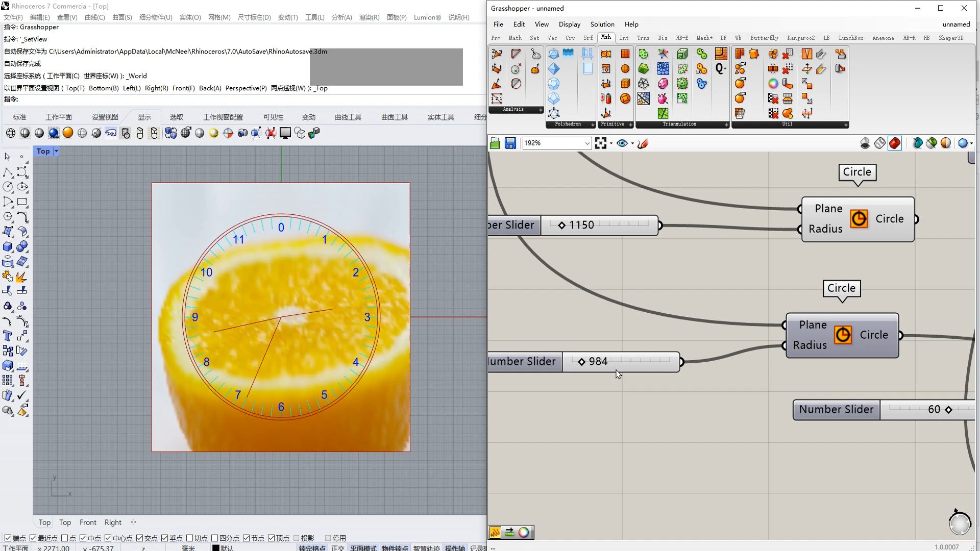Click the Display menu in Grasshopper
Viewport: 980px width, 551px height.
point(570,24)
